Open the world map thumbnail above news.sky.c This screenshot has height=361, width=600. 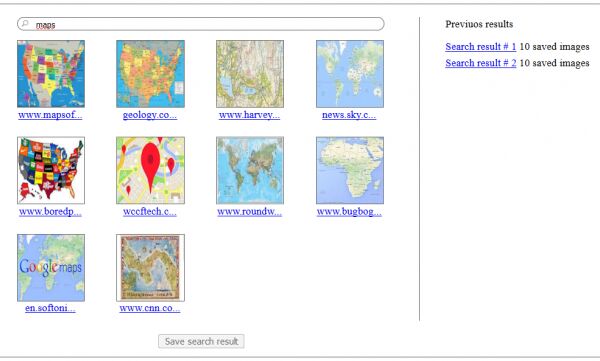click(350, 74)
